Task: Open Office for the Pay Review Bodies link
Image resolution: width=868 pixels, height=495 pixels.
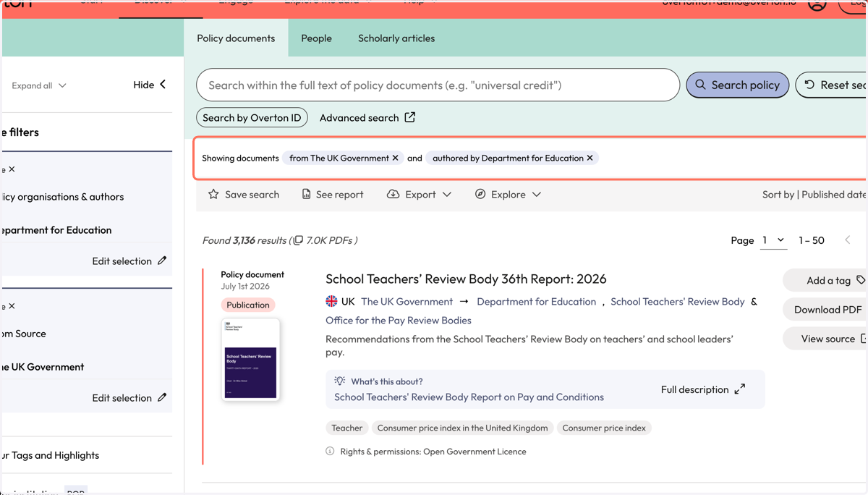Action: (398, 320)
